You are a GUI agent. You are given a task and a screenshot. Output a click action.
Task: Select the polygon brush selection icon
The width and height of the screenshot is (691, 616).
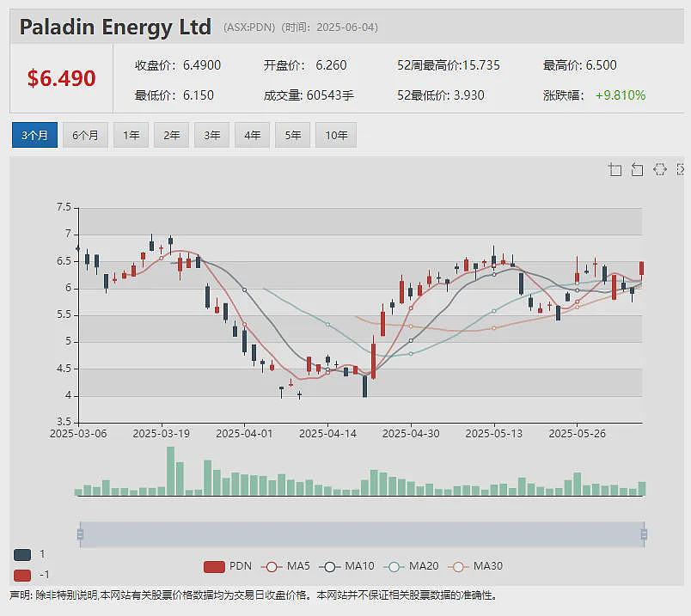coord(660,169)
